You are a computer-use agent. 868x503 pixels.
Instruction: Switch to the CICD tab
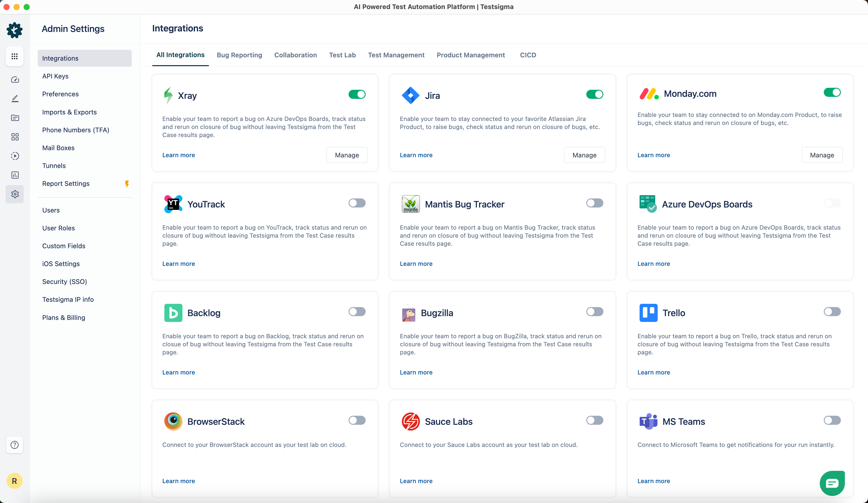528,55
